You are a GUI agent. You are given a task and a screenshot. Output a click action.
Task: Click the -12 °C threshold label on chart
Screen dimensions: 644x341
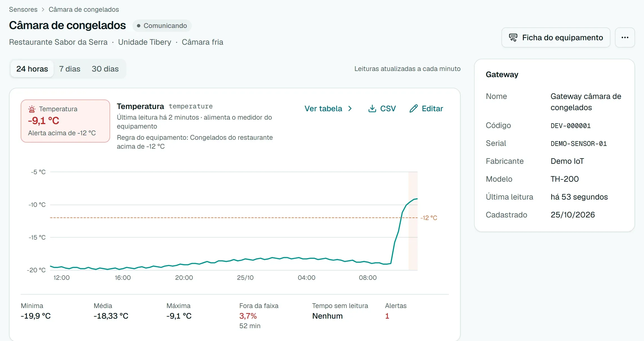[429, 218]
